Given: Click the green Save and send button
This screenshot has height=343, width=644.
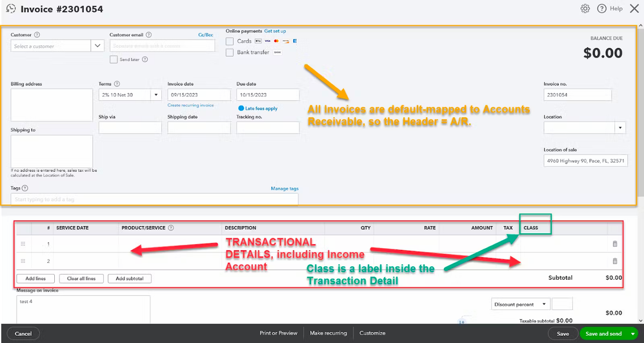Looking at the screenshot, I should [604, 333].
